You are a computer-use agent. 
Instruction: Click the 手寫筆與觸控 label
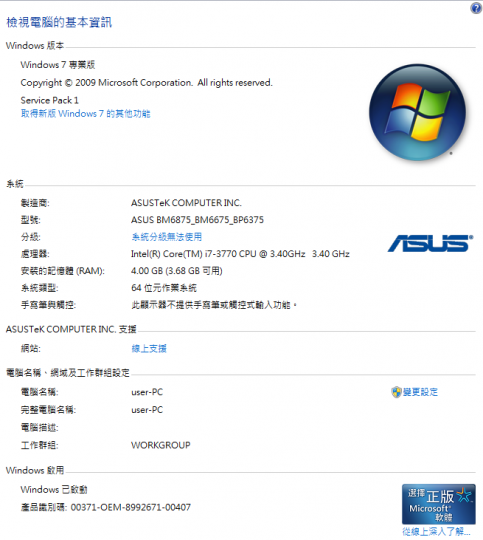click(x=48, y=305)
